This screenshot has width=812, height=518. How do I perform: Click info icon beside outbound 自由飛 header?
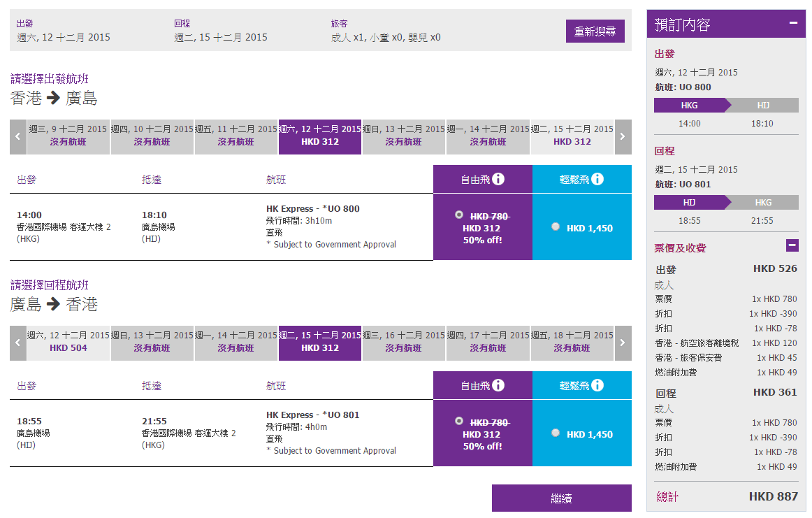[x=498, y=179]
